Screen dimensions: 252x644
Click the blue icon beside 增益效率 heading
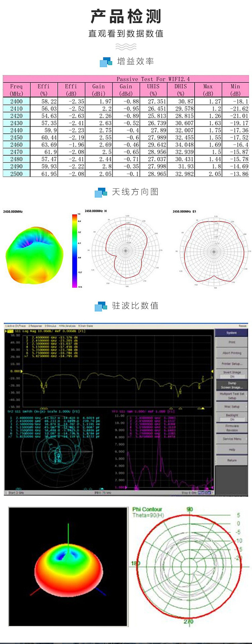106,62
